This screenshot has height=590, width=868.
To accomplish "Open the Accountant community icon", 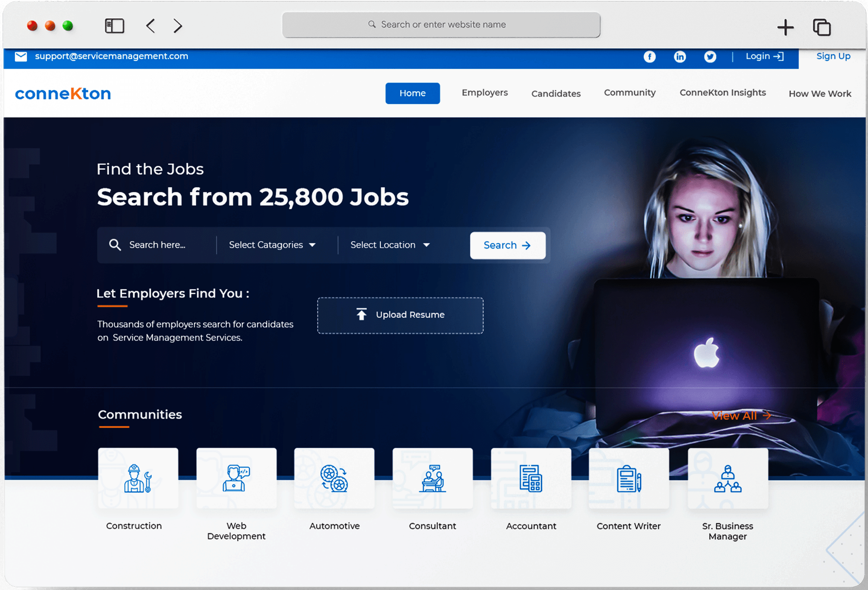I will [x=531, y=478].
